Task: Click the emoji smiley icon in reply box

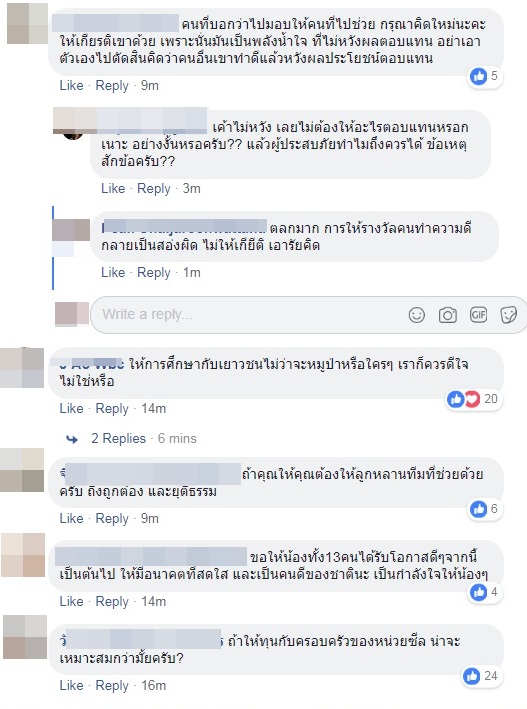Action: coord(416,315)
